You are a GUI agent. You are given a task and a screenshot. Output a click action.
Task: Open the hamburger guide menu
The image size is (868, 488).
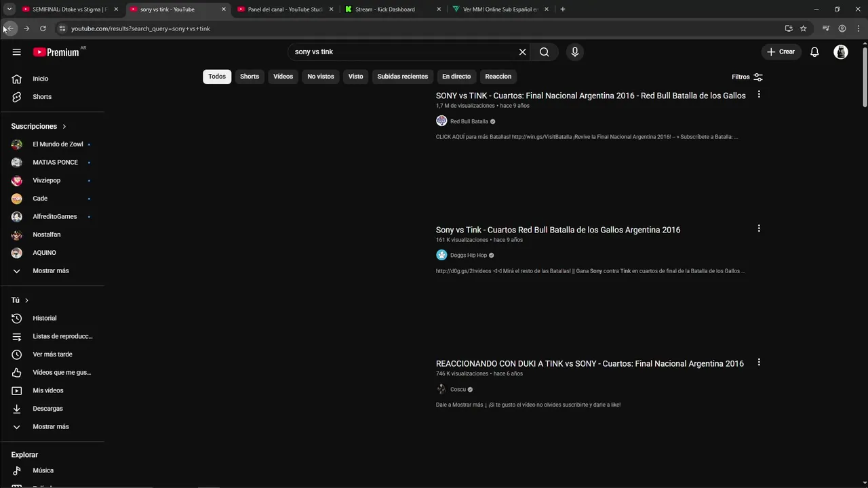pos(16,52)
